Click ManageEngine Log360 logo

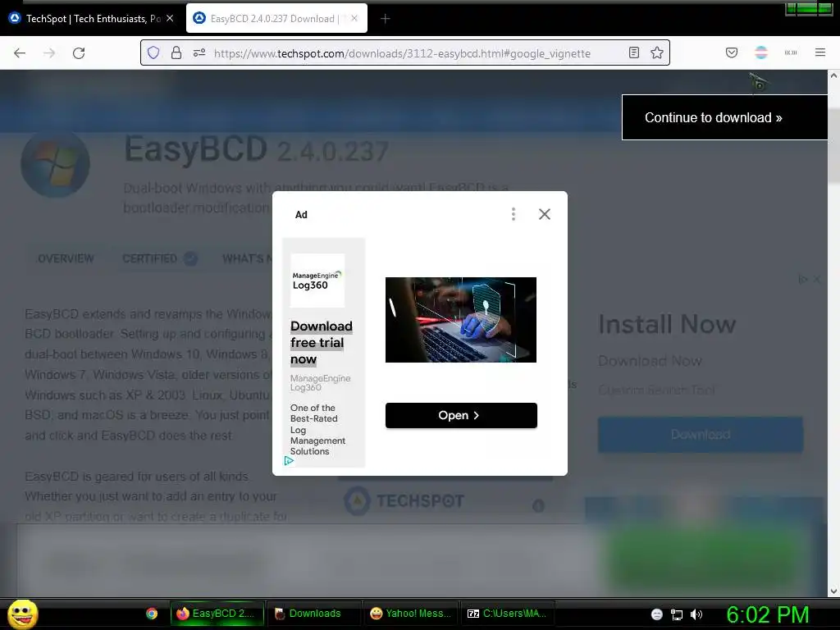point(317,281)
